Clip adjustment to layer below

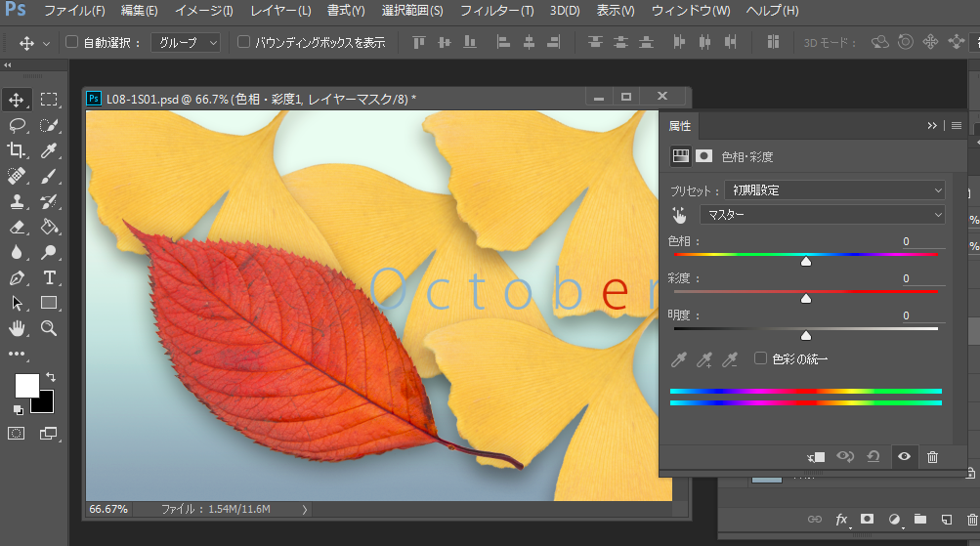click(x=816, y=457)
